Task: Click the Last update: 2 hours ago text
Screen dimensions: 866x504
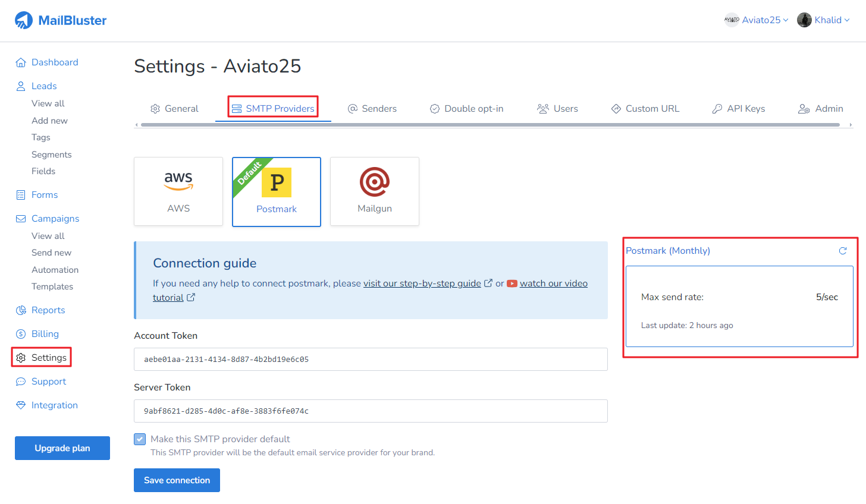Action: tap(687, 326)
